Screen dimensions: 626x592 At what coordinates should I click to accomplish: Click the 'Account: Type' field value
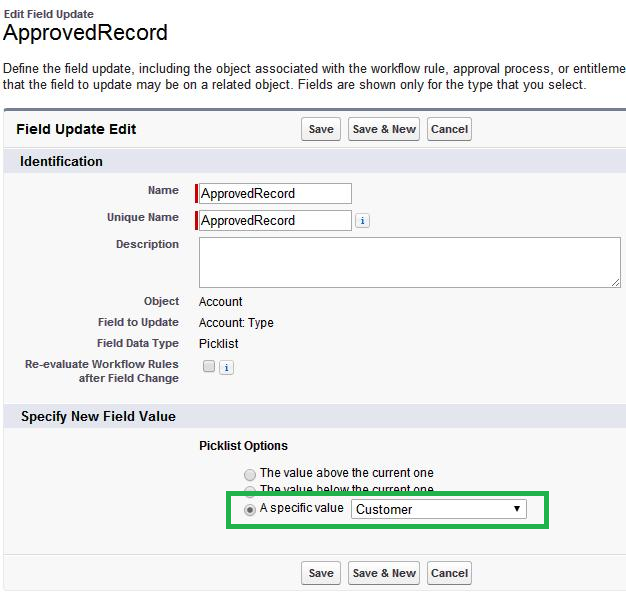pyautogui.click(x=236, y=323)
